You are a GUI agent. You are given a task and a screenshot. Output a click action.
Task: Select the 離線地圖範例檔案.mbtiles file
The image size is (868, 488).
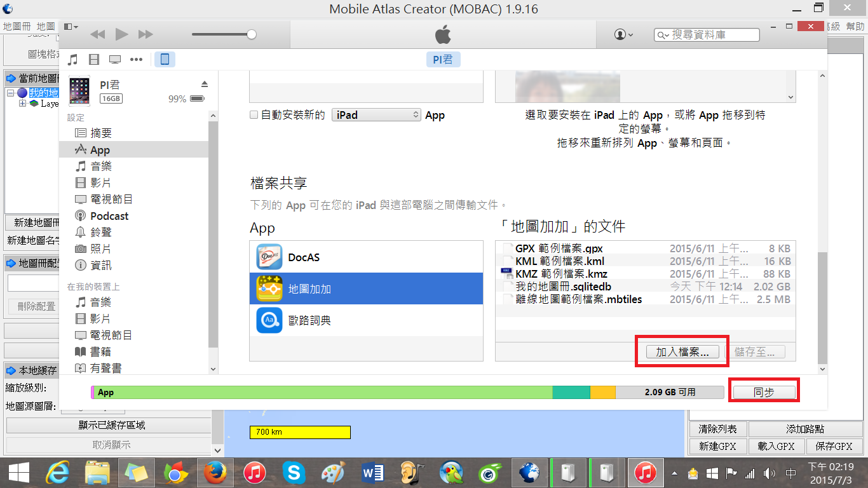click(646, 299)
